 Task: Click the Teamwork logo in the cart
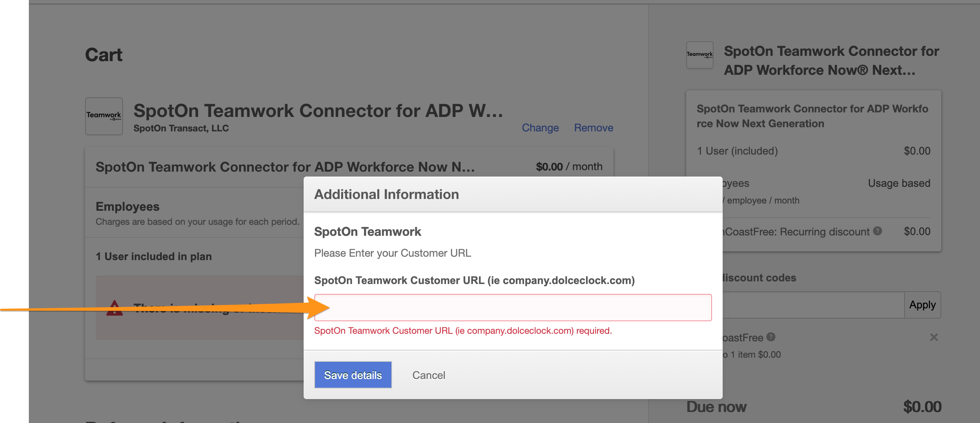coord(104,116)
